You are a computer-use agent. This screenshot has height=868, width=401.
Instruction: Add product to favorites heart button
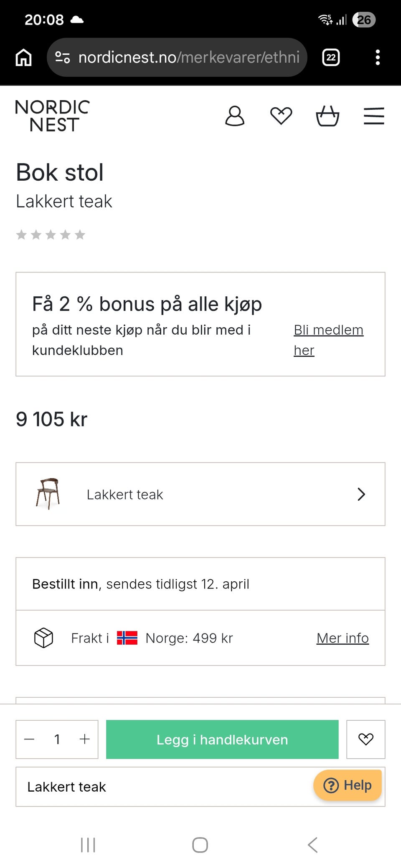pos(365,739)
